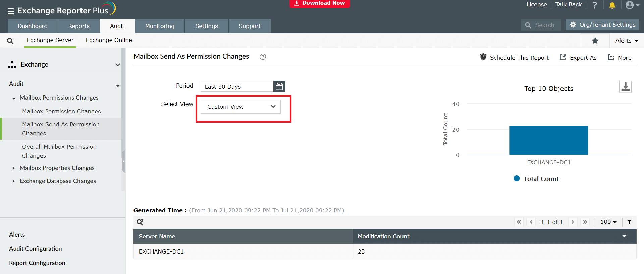
Task: Open the help question mark icon
Action: [595, 5]
